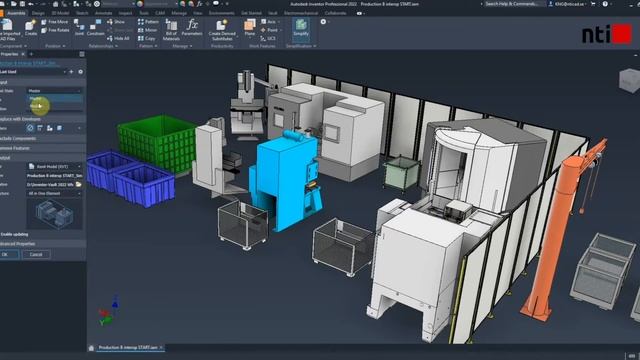The height and width of the screenshot is (360, 640).
Task: Select the third replace-with-envelope option
Action: 49,128
